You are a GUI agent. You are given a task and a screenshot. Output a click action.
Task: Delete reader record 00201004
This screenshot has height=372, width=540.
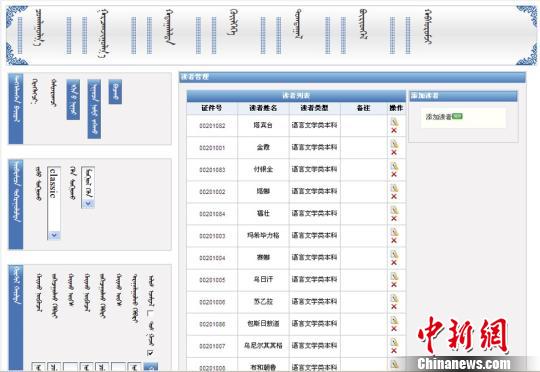[394, 262]
